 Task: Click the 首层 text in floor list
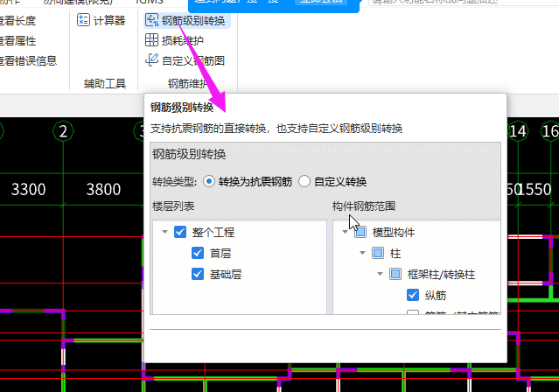[x=220, y=253]
